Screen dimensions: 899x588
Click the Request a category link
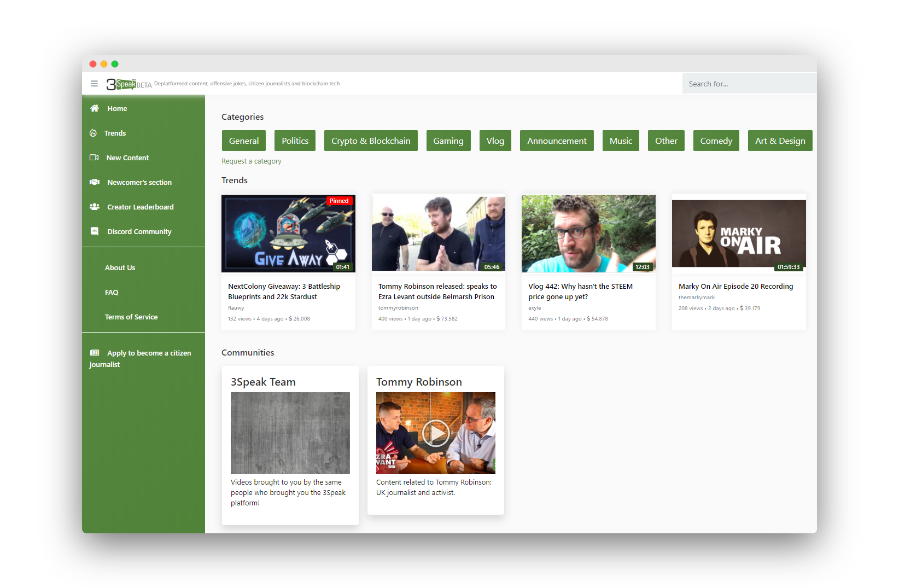(x=252, y=161)
